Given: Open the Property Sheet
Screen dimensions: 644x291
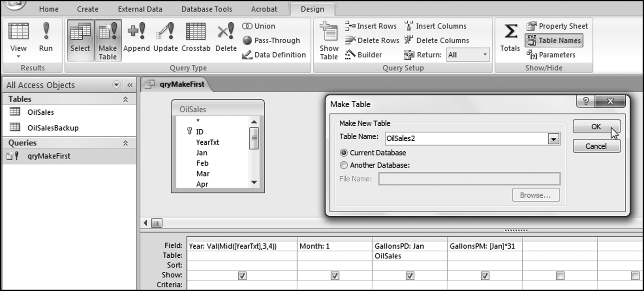Looking at the screenshot, I should (557, 26).
